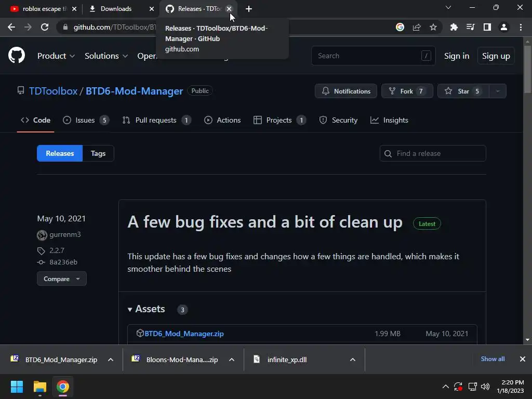Open the Code tab
Image resolution: width=532 pixels, height=399 pixels.
(36, 120)
